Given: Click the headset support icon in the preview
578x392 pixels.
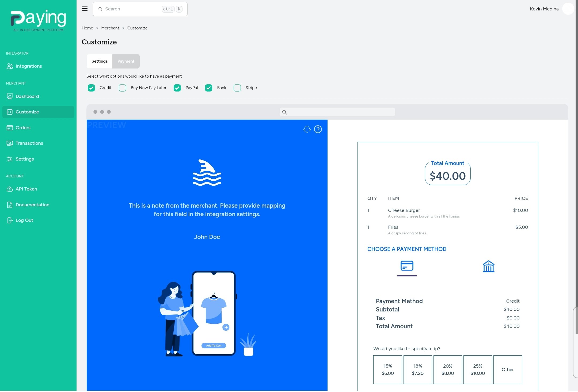Looking at the screenshot, I should (x=307, y=129).
